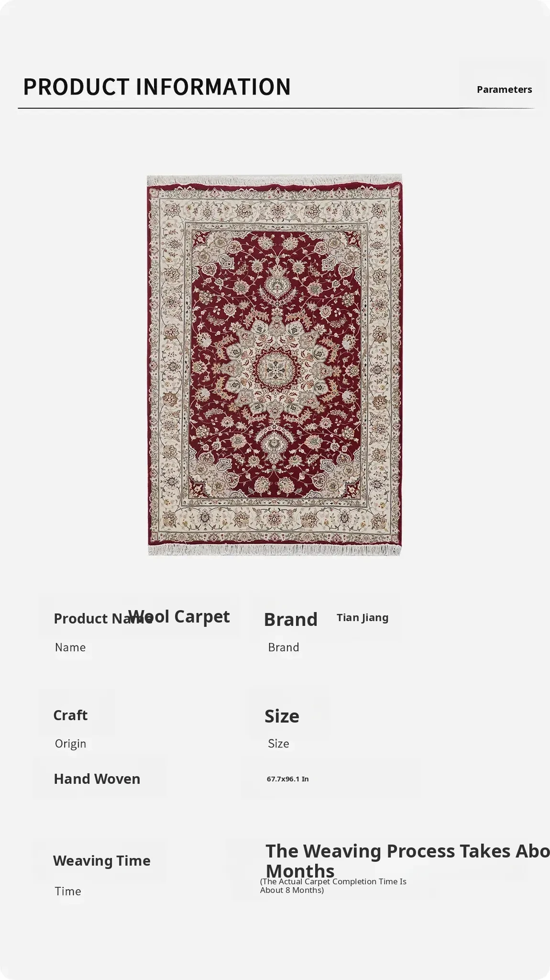Open the red Persian carpet image
Image resolution: width=550 pixels, height=980 pixels.
point(275,365)
